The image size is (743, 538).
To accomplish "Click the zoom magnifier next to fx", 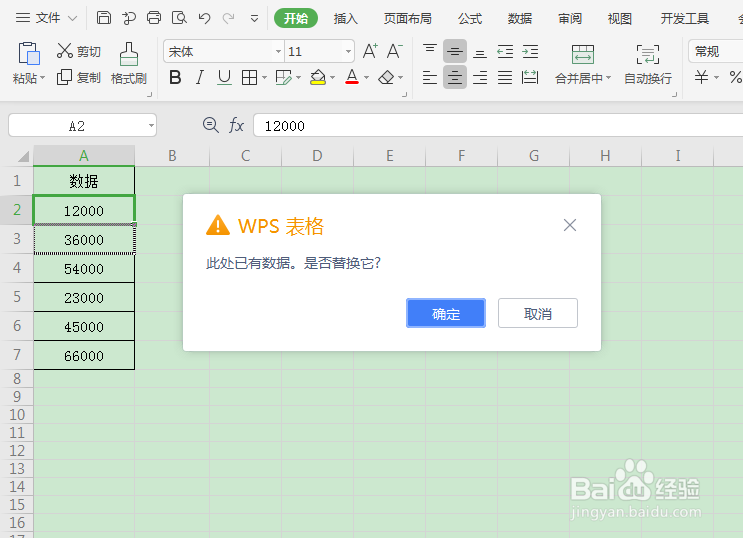I will (210, 125).
